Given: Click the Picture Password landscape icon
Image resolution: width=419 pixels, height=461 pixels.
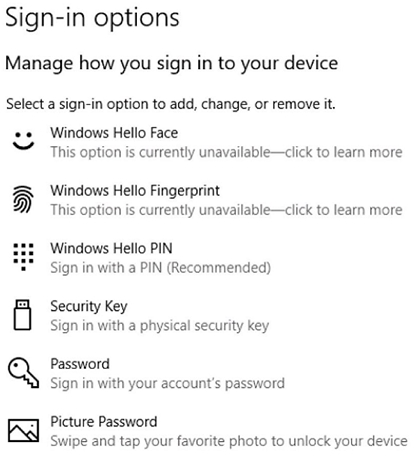Looking at the screenshot, I should (23, 430).
